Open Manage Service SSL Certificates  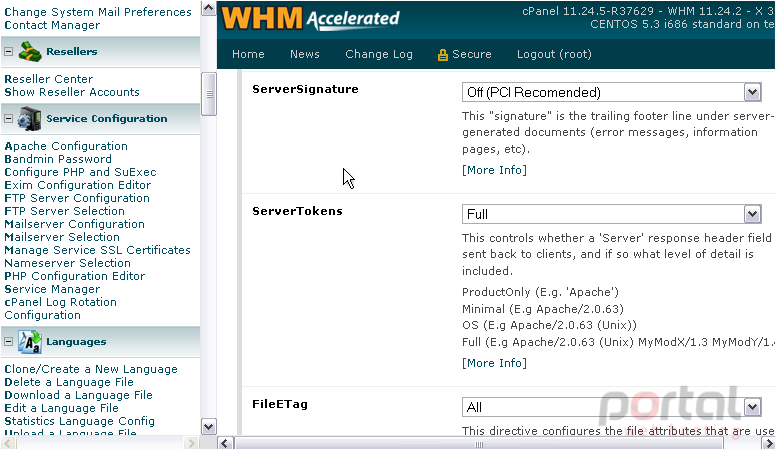click(x=97, y=250)
